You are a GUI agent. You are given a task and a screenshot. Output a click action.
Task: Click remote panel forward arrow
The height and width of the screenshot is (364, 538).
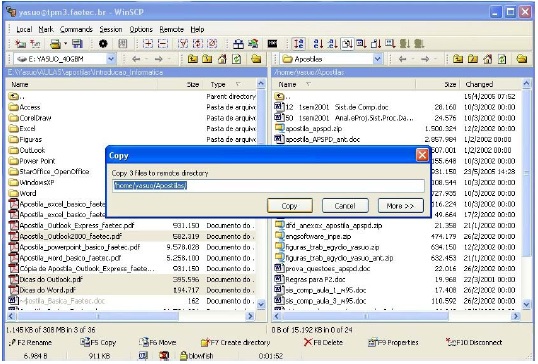coord(425,59)
